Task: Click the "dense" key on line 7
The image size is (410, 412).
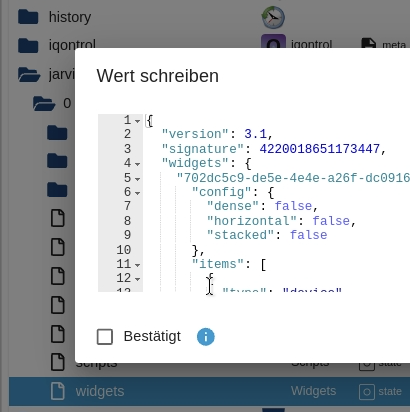Action: [233, 206]
